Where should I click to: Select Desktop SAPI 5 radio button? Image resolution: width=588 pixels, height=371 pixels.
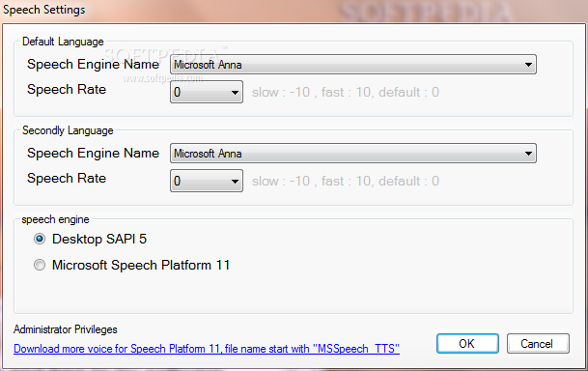click(40, 239)
